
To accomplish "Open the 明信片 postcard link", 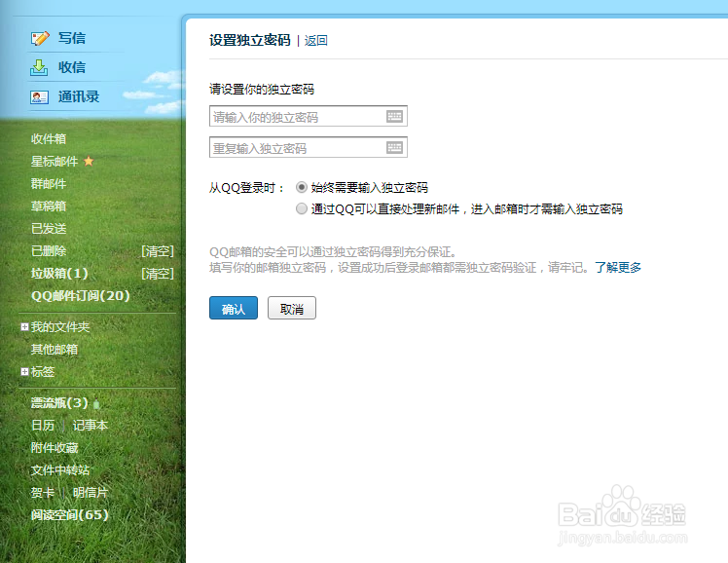I will coord(91,493).
